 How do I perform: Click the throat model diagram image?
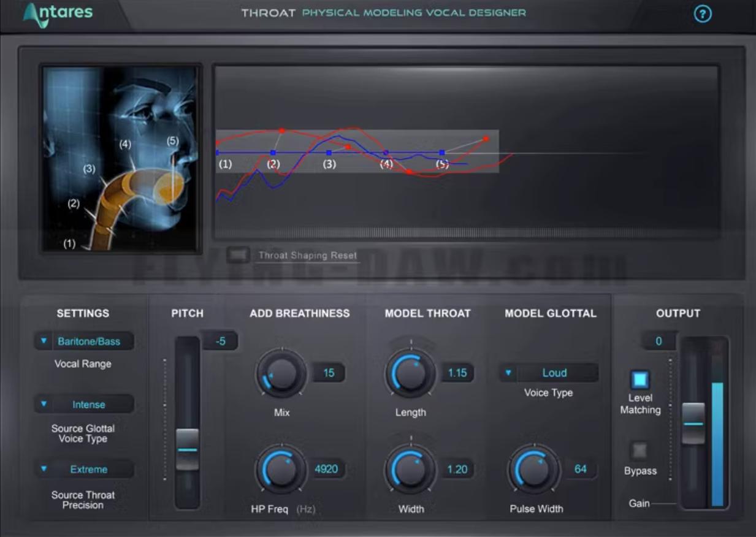[x=120, y=156]
